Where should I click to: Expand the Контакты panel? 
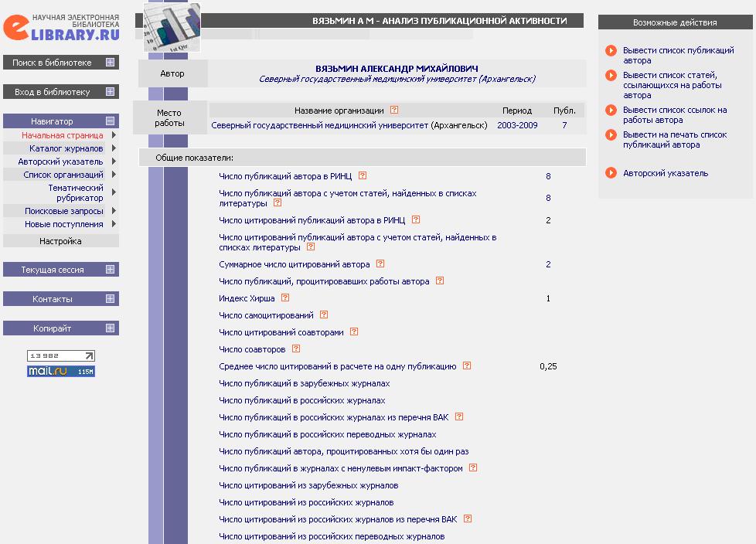click(x=110, y=299)
